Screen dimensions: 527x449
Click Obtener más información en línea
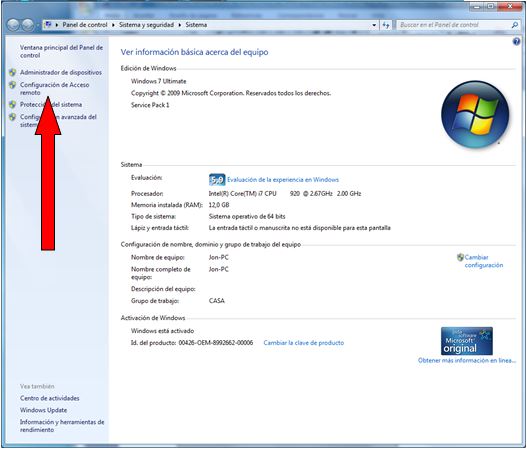[x=467, y=360]
